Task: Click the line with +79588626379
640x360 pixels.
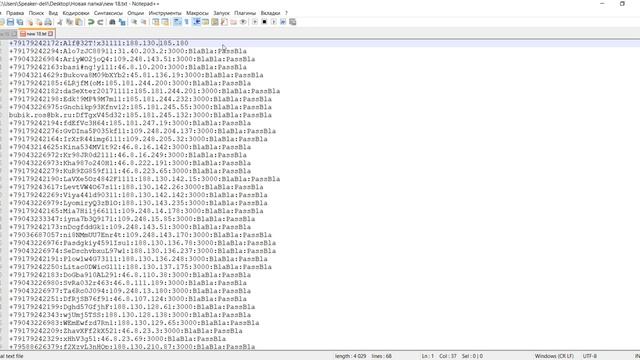Action: [x=132, y=347]
